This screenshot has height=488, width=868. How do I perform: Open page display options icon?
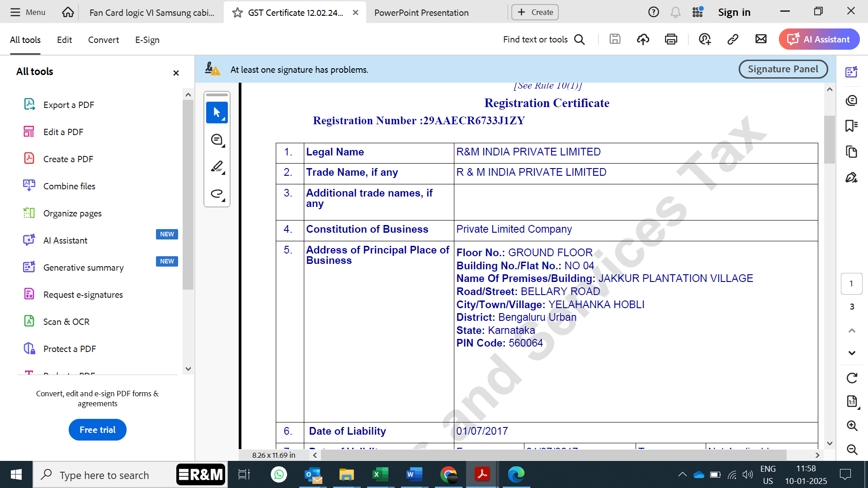click(852, 401)
